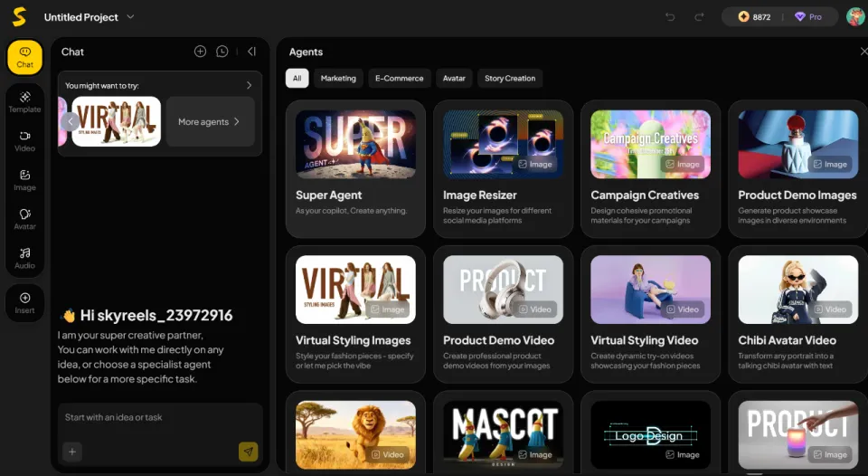Open the Template sidebar tool

(24, 100)
